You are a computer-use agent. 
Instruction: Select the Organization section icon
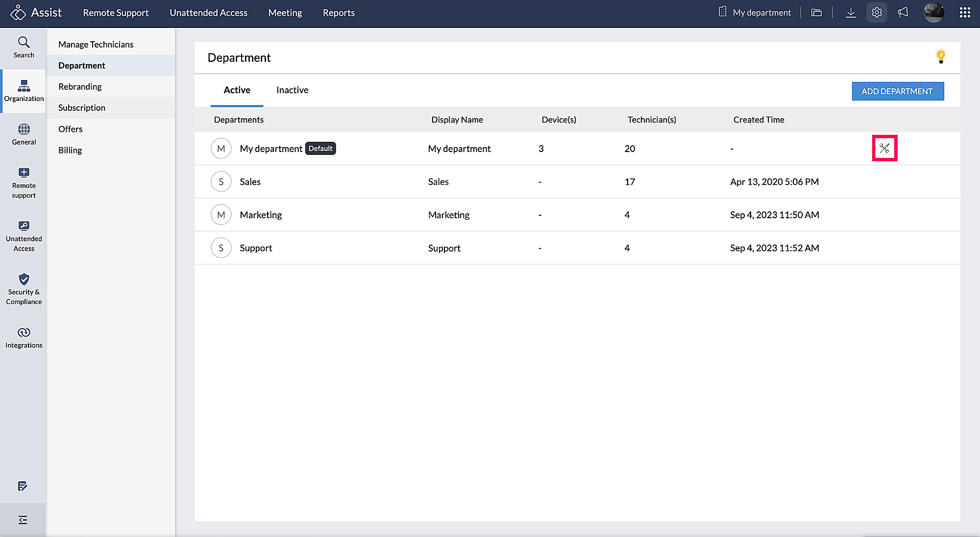[23, 91]
